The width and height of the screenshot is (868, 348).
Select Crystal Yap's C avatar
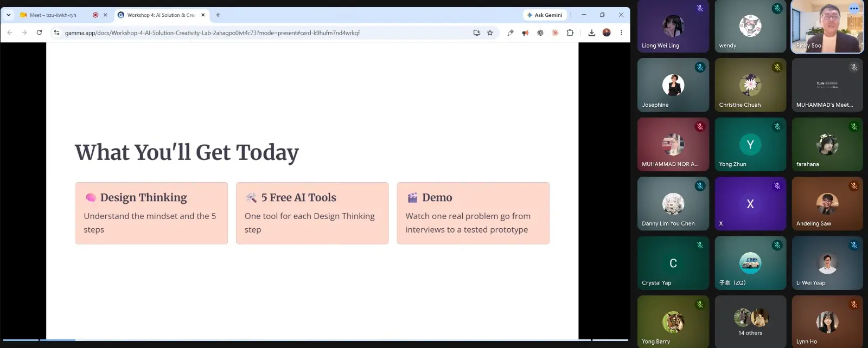point(673,263)
